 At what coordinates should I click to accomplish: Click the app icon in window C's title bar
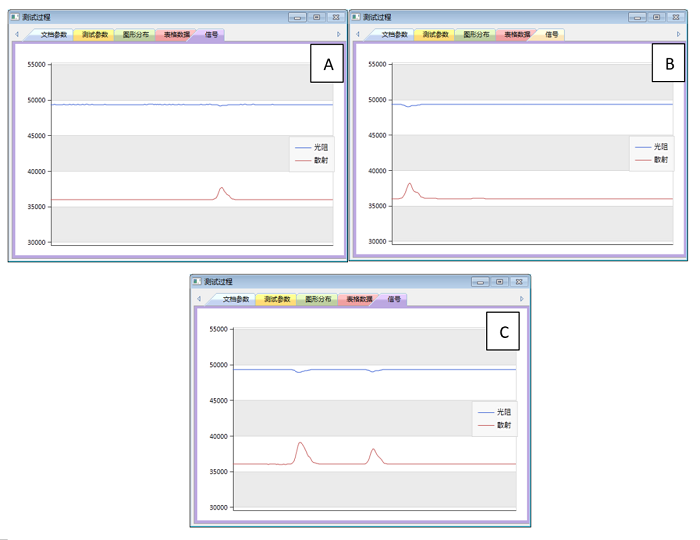tap(197, 282)
